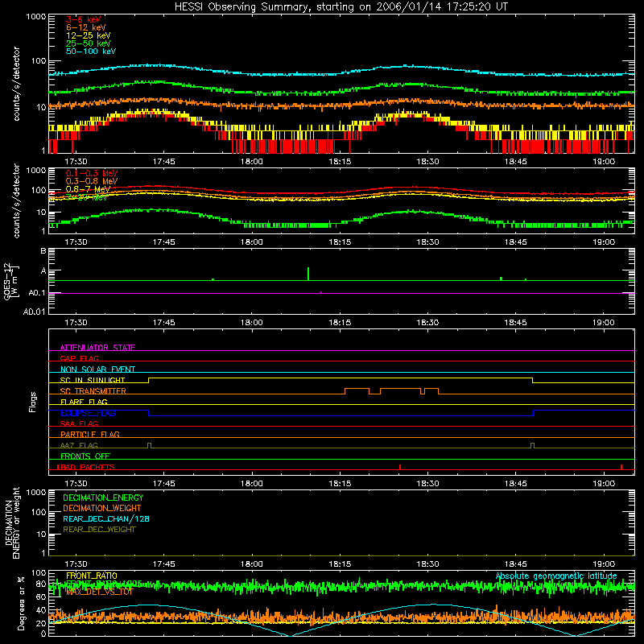
Task: Select the !BAD_PACKETS flag label
Action: point(85,467)
